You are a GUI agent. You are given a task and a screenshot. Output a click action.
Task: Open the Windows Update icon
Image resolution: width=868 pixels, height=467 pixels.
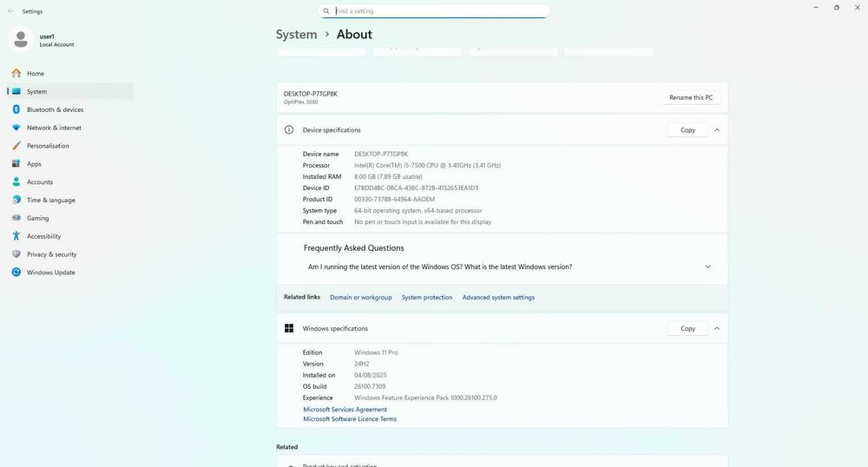16,273
